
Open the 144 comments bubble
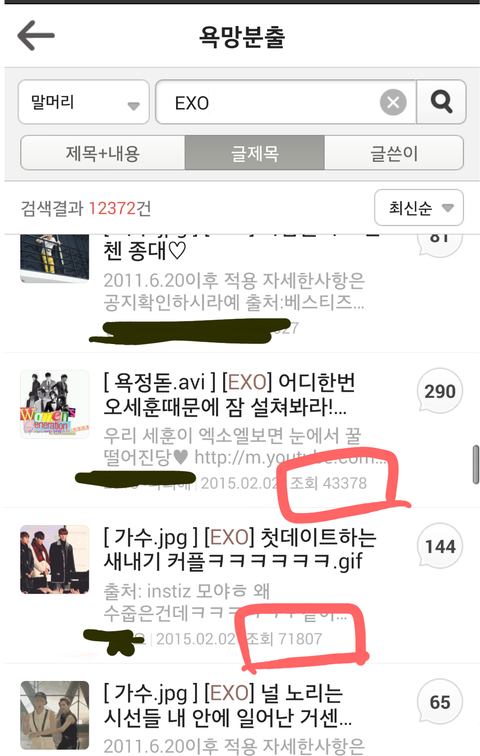click(440, 547)
